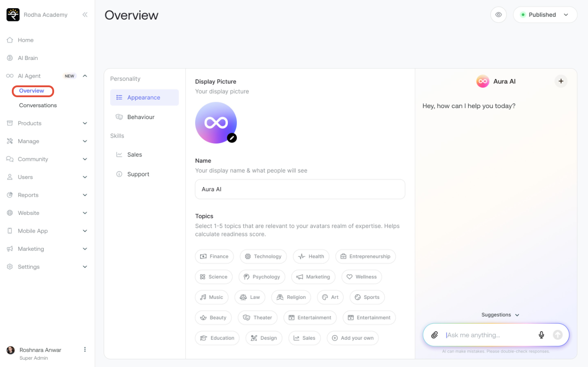This screenshot has height=367, width=588.
Task: Click the Rodha Academy logo icon
Action: pos(13,15)
